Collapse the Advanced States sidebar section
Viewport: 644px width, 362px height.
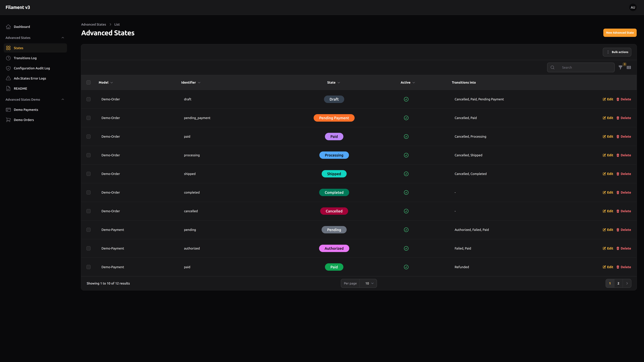point(63,37)
